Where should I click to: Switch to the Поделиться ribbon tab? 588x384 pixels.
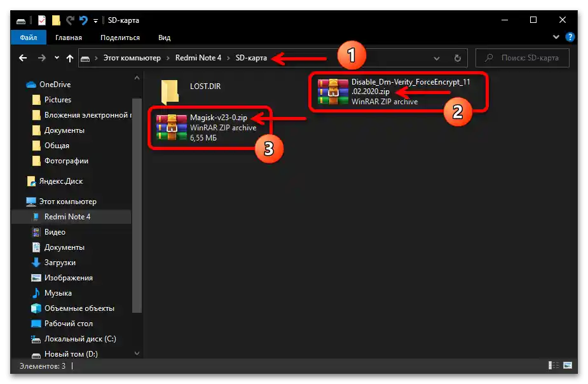click(x=120, y=38)
